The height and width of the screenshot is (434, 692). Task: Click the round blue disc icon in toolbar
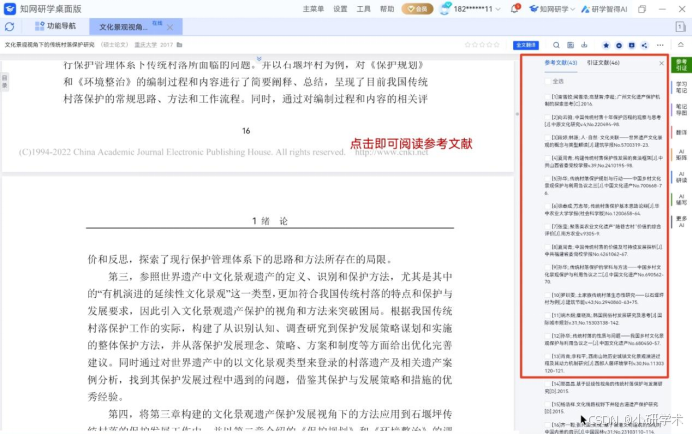point(619,45)
